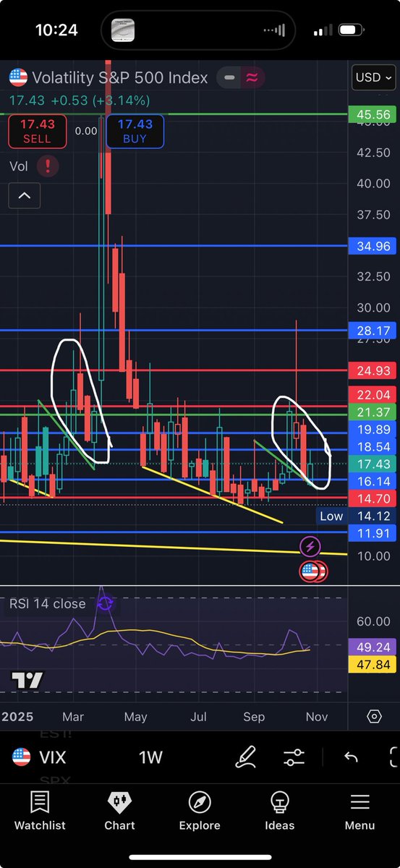Tap the Mar date on the time axis
The height and width of the screenshot is (868, 400).
point(74,717)
